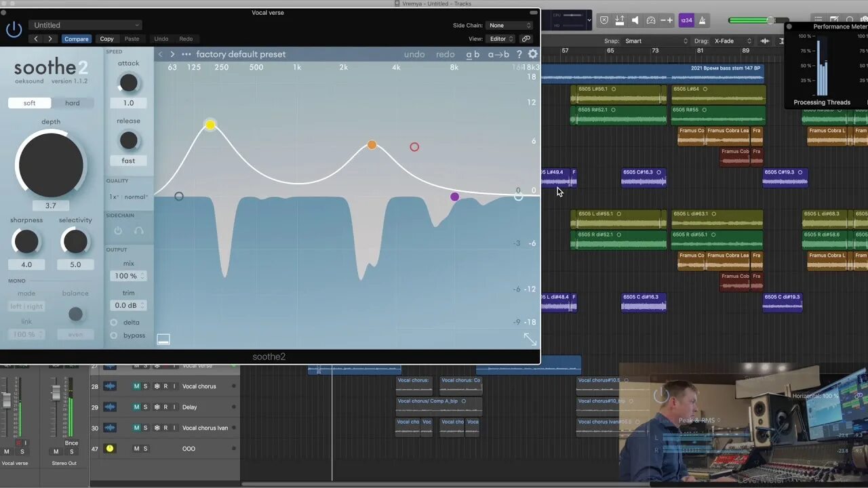Record-enable the Vocal chorus track
868x488 pixels.
(165, 386)
